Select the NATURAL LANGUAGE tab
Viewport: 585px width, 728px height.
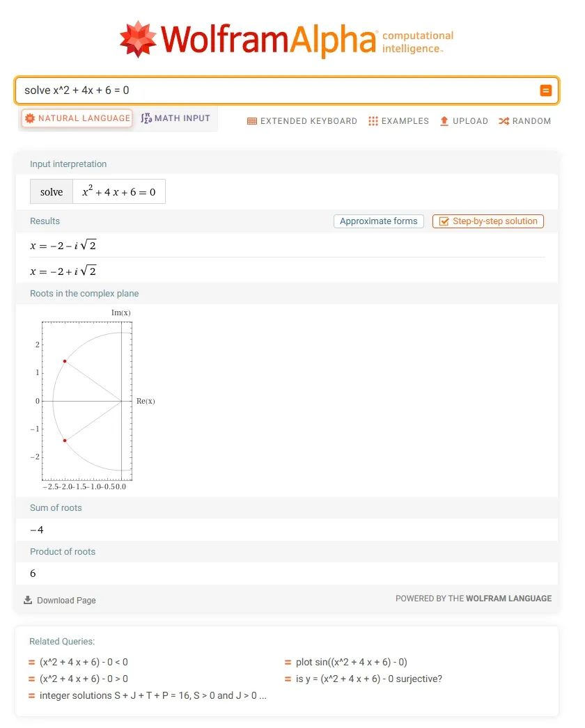coord(77,118)
